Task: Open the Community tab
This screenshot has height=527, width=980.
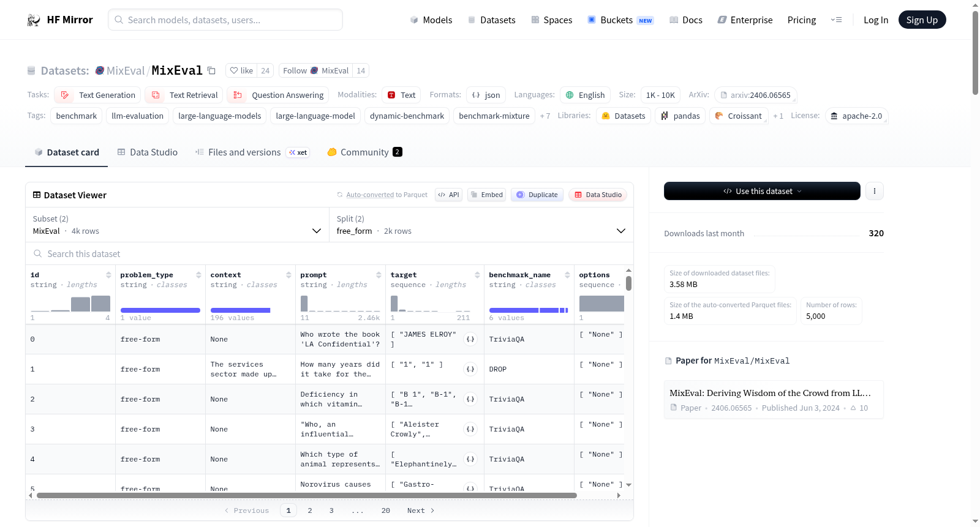Action: point(365,152)
